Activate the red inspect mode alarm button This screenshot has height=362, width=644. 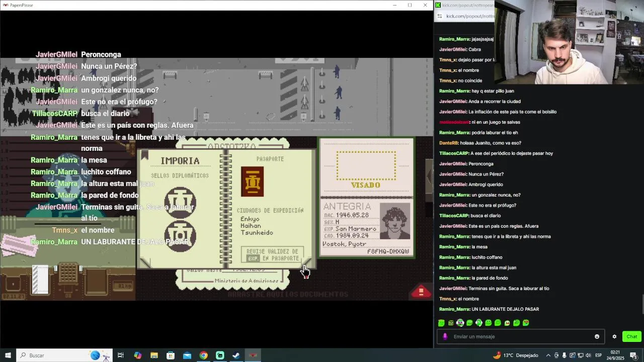click(421, 291)
